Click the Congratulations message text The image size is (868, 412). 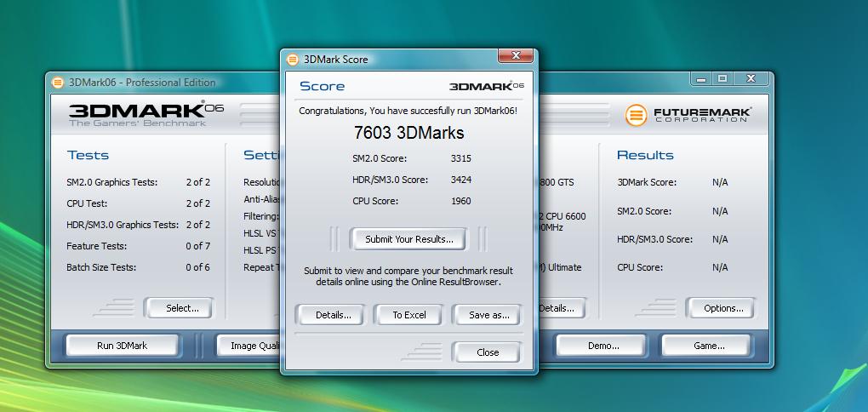click(x=408, y=111)
